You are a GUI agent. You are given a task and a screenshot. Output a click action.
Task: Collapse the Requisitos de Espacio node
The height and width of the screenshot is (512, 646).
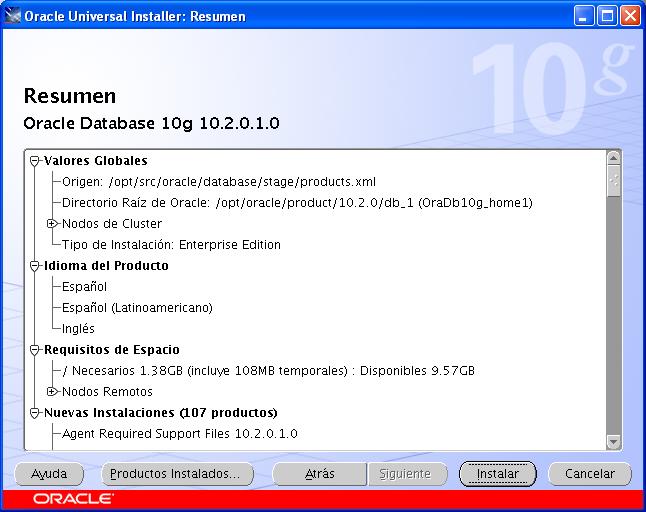(x=35, y=350)
